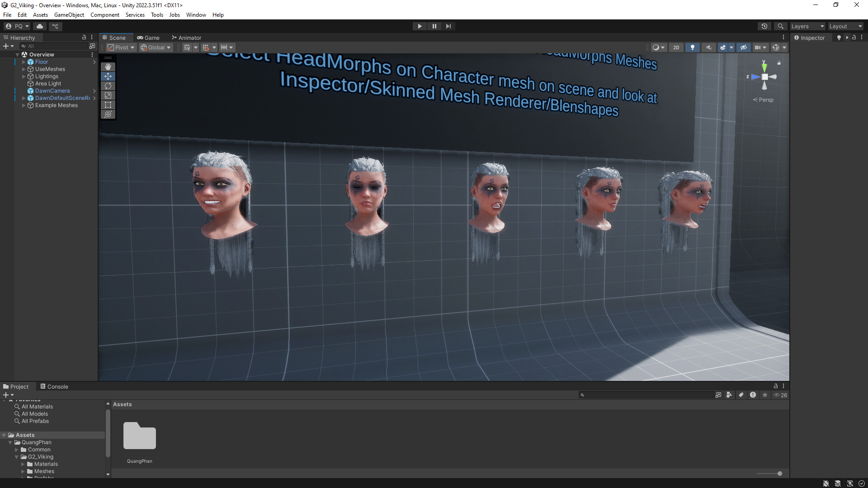Click the Step frame button
The height and width of the screenshot is (488, 868).
[448, 26]
